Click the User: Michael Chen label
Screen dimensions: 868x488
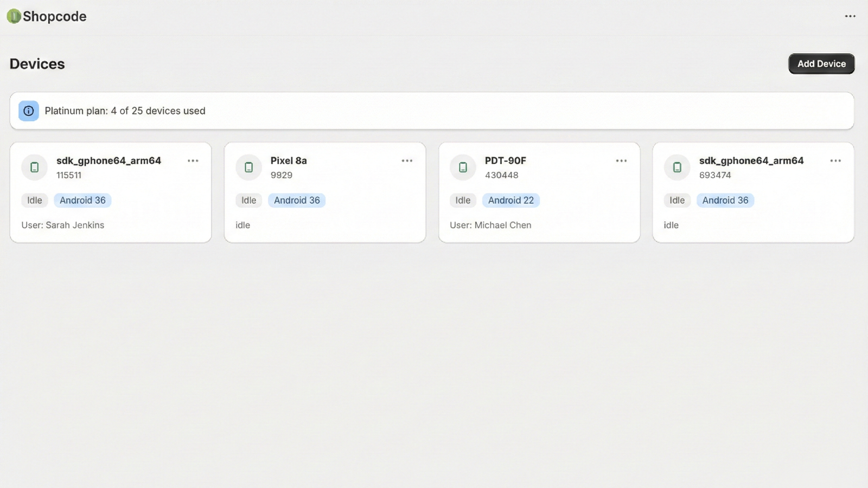[490, 225]
